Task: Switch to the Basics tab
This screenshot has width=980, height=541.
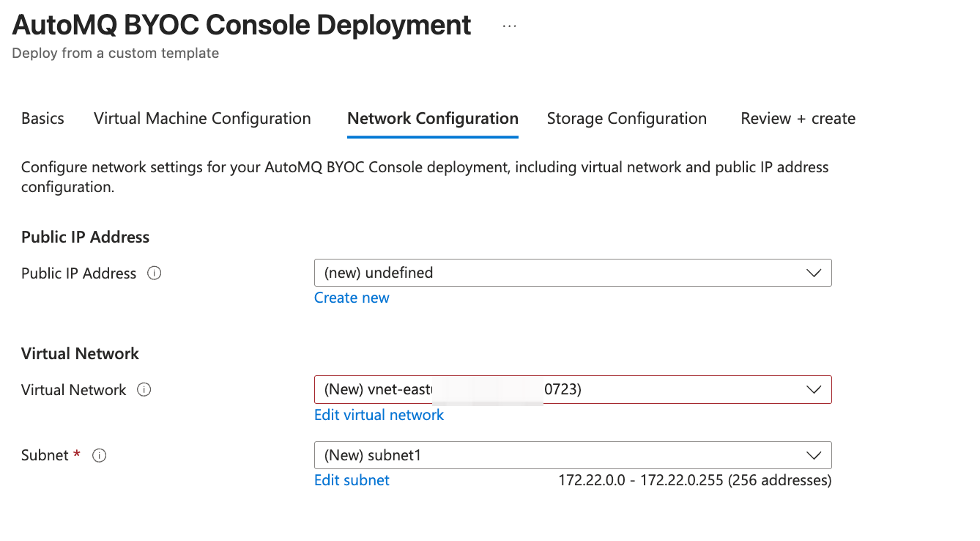Action: pyautogui.click(x=42, y=119)
